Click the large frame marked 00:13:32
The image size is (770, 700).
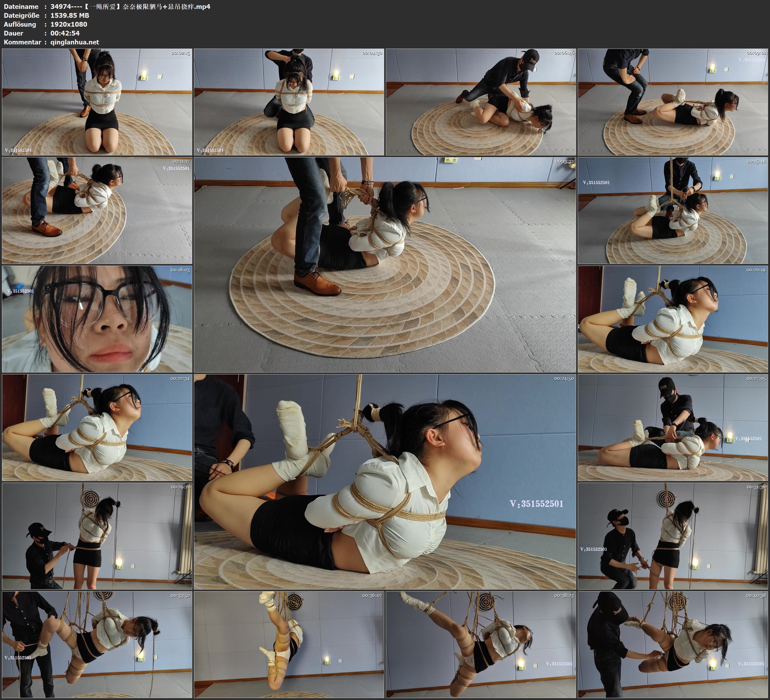(x=385, y=264)
